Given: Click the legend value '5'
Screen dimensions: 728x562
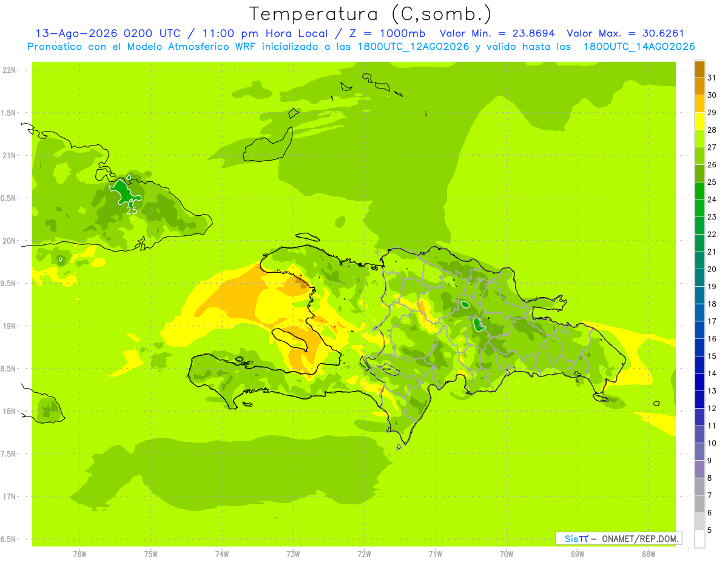Looking at the screenshot, I should pyautogui.click(x=709, y=530).
